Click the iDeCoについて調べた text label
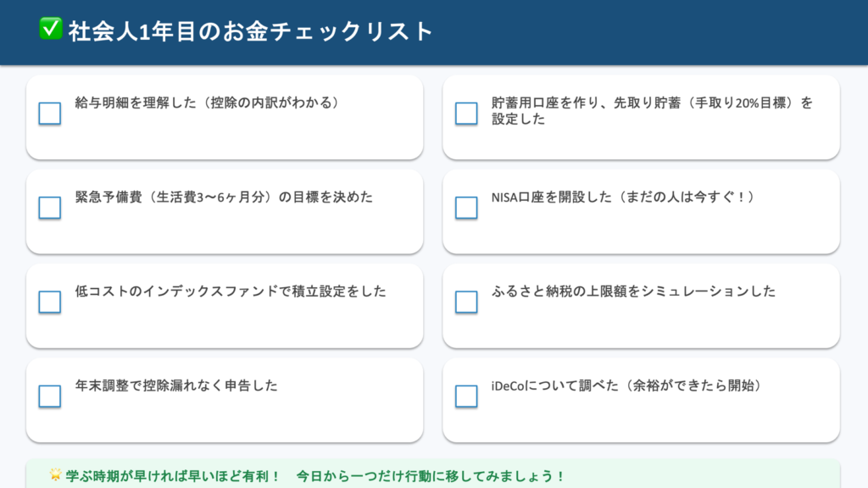The height and width of the screenshot is (488, 868). click(x=626, y=385)
